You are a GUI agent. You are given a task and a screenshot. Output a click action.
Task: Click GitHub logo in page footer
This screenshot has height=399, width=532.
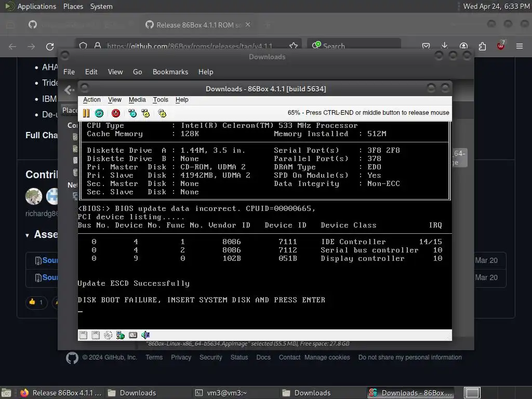point(72,358)
